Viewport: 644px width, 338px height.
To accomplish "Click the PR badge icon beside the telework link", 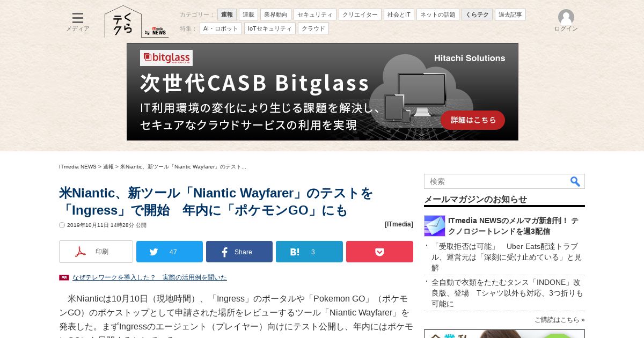I will pos(64,277).
